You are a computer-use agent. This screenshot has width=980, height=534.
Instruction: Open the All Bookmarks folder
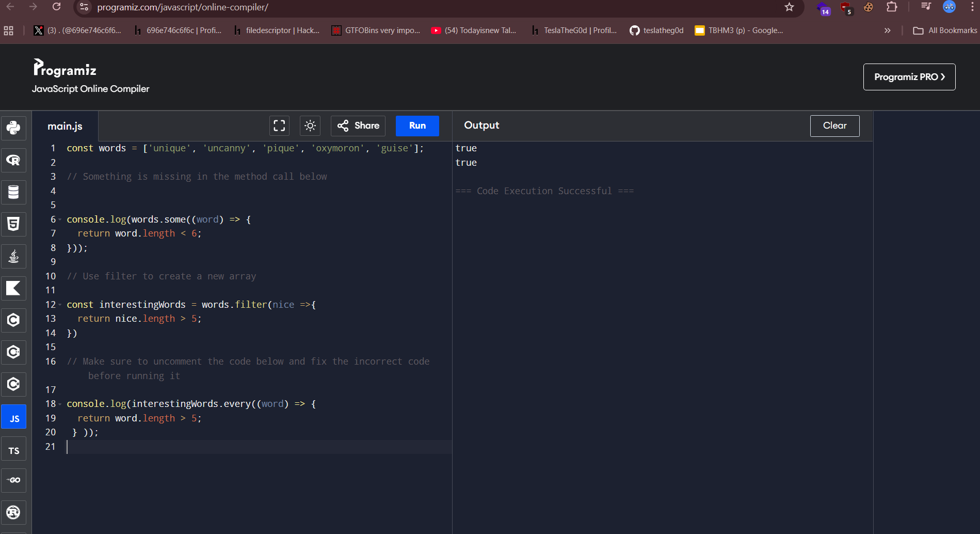tap(945, 30)
